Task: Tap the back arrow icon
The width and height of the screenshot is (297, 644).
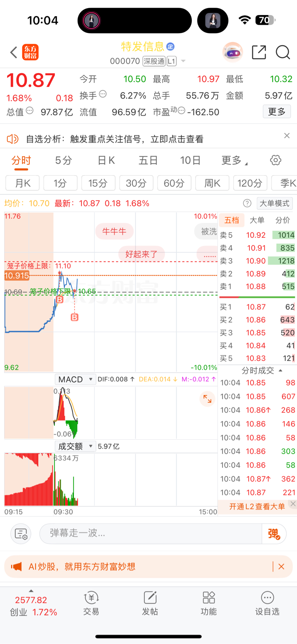Action: pos(14,52)
